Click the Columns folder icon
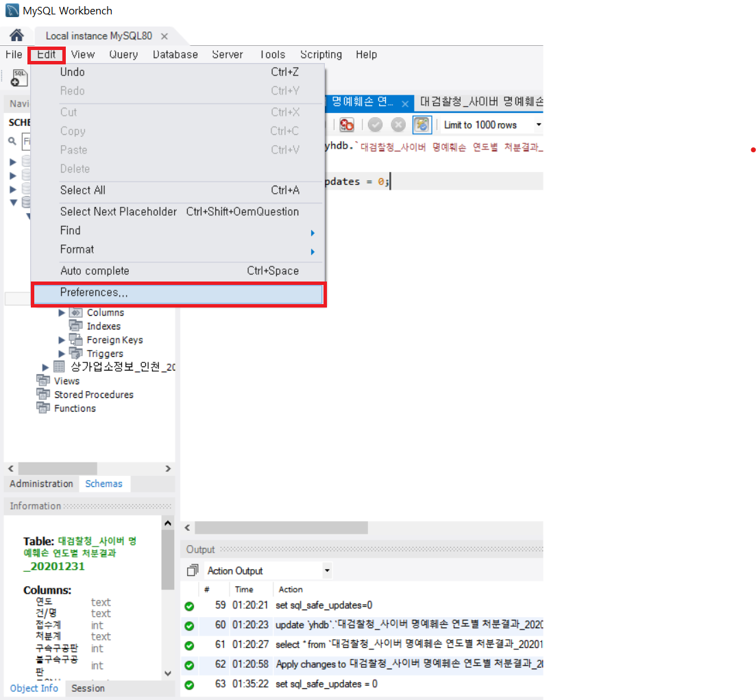The image size is (756, 700). (x=75, y=312)
